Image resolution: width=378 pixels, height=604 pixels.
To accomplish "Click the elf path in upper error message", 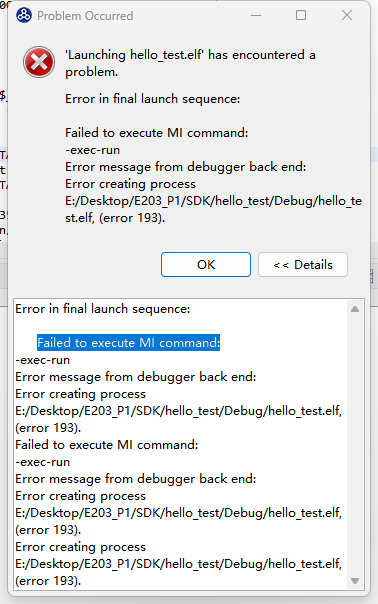I will pos(213,209).
